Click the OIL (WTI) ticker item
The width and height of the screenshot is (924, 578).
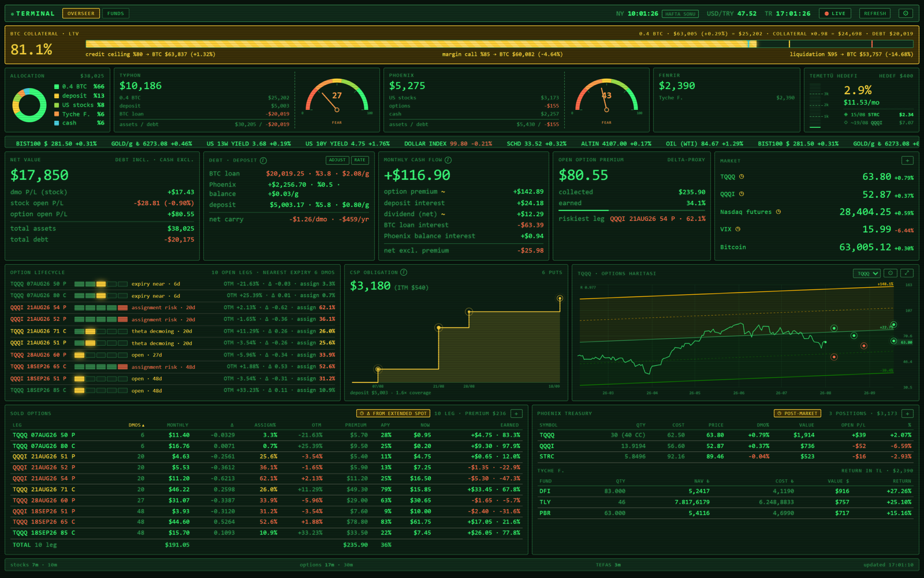(x=705, y=143)
